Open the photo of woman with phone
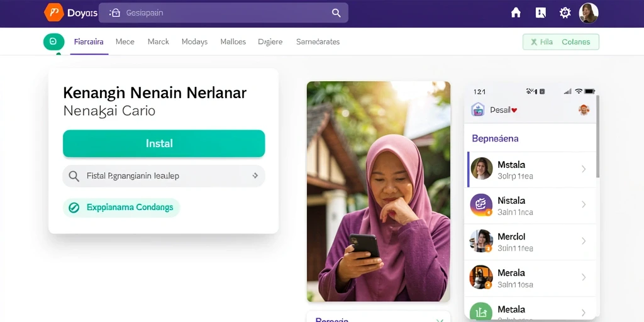The width and height of the screenshot is (644, 322). pos(378,191)
